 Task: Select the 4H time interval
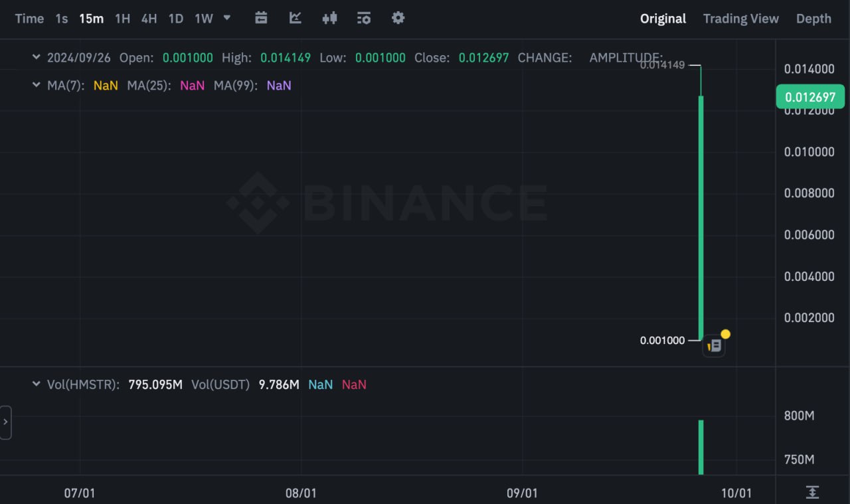pyautogui.click(x=149, y=19)
